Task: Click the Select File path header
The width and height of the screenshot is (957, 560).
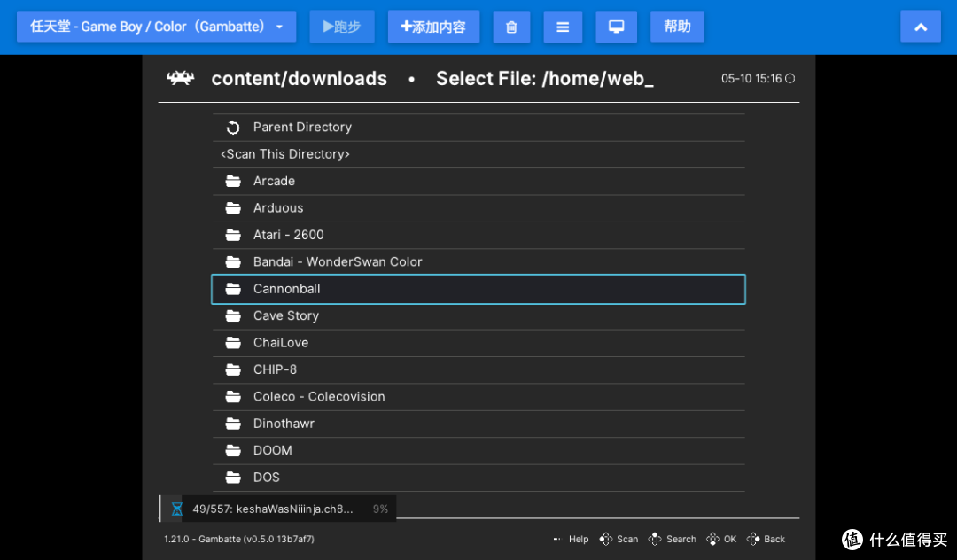Action: 544,79
